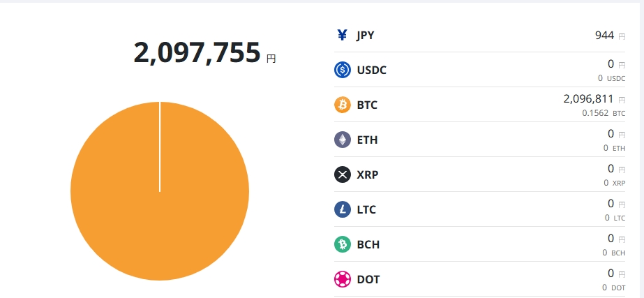
Task: Open the USDC asset row label
Action: click(x=371, y=70)
